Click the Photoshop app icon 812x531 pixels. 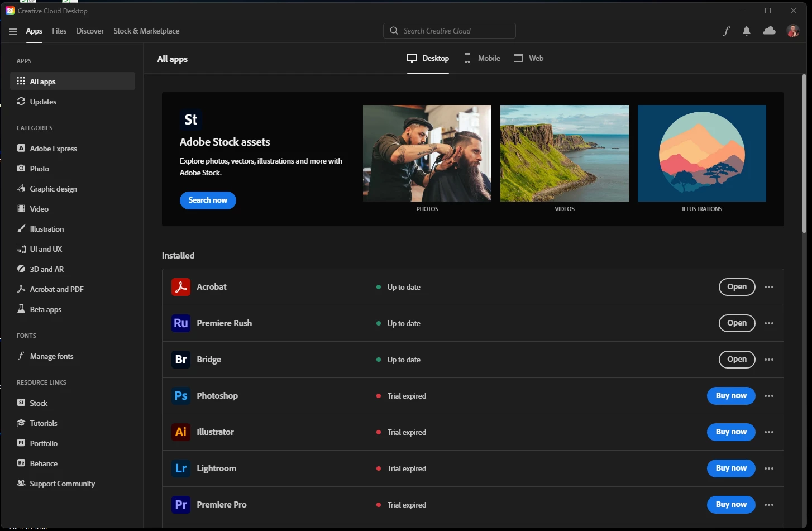(x=181, y=396)
